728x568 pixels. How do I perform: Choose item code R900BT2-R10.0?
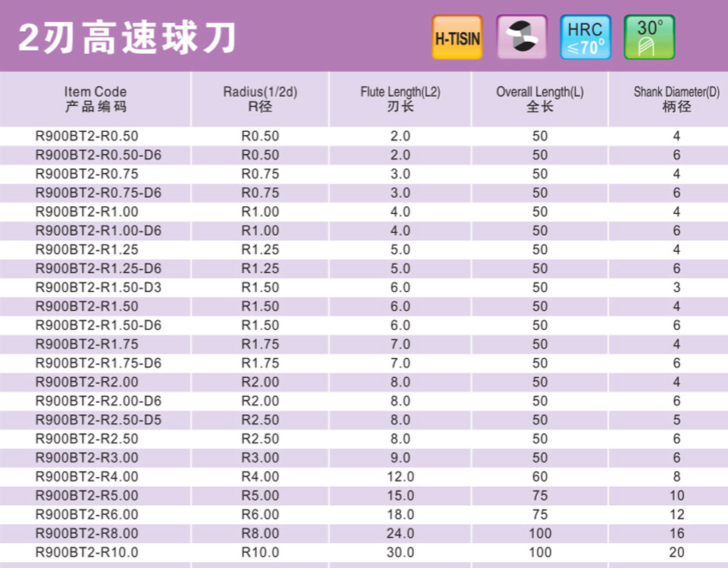pos(87,553)
